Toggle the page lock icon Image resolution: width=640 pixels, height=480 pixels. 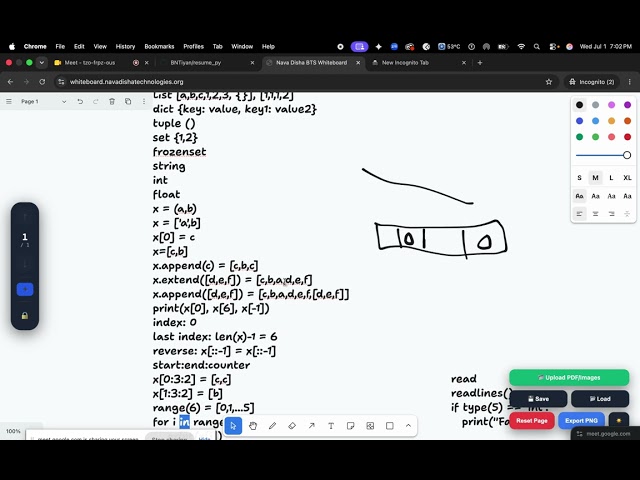pos(25,316)
